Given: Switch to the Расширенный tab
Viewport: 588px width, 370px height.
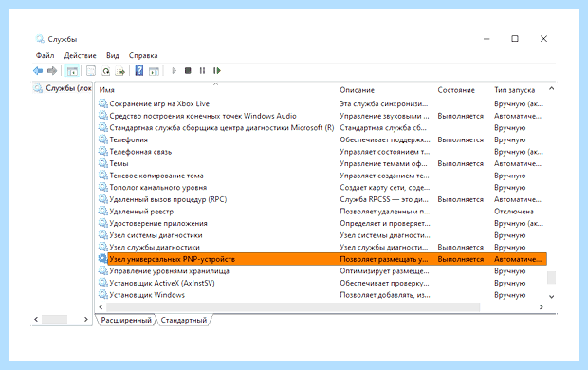Looking at the screenshot, I should point(126,320).
